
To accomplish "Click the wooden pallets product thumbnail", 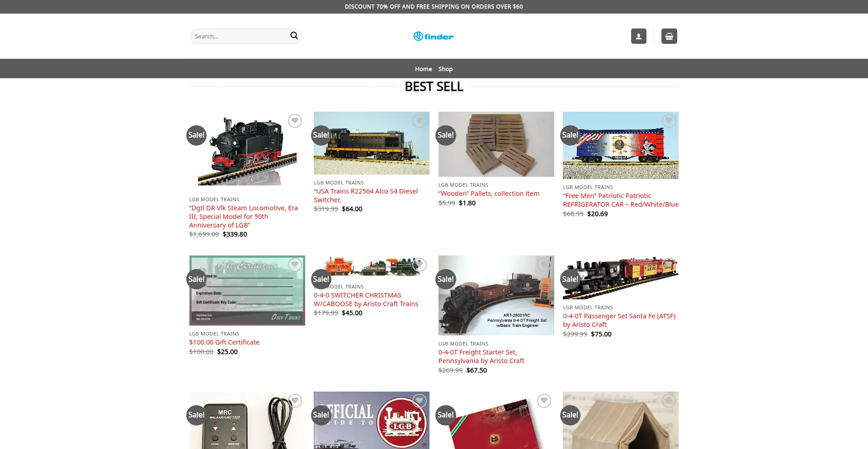I will coord(496,144).
